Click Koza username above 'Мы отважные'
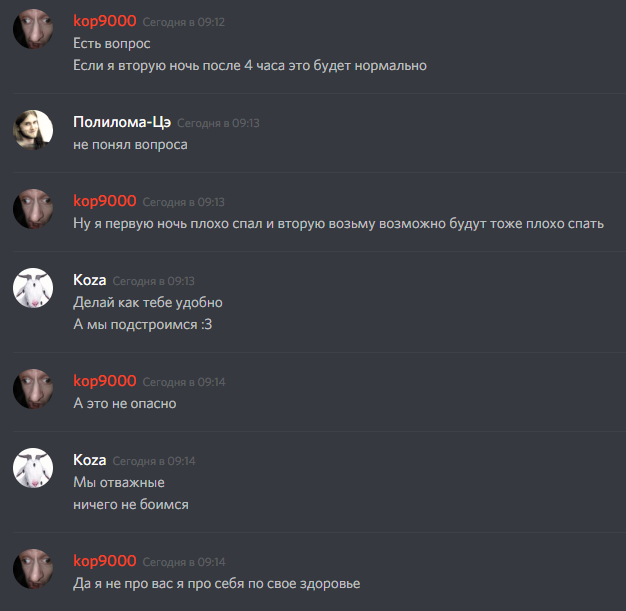This screenshot has width=626, height=611. pyautogui.click(x=89, y=460)
